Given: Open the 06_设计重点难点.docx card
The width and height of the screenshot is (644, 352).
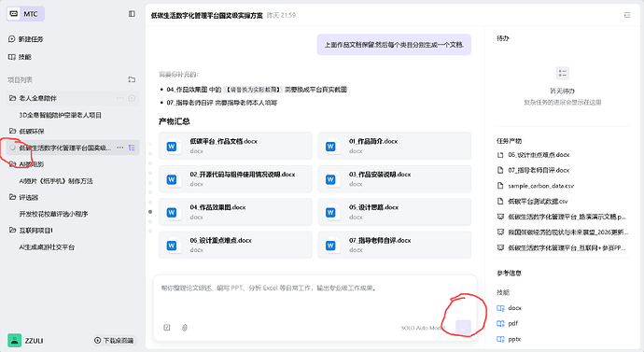Looking at the screenshot, I should [235, 246].
